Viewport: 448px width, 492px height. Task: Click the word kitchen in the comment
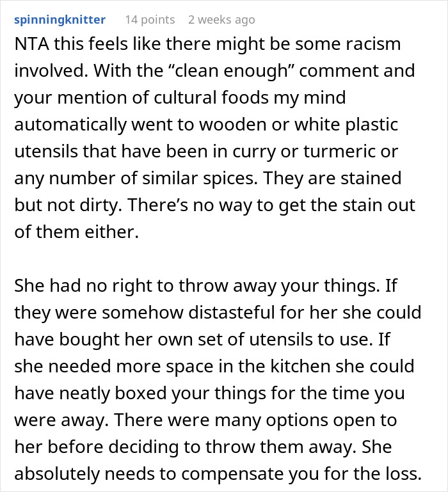pyautogui.click(x=300, y=367)
